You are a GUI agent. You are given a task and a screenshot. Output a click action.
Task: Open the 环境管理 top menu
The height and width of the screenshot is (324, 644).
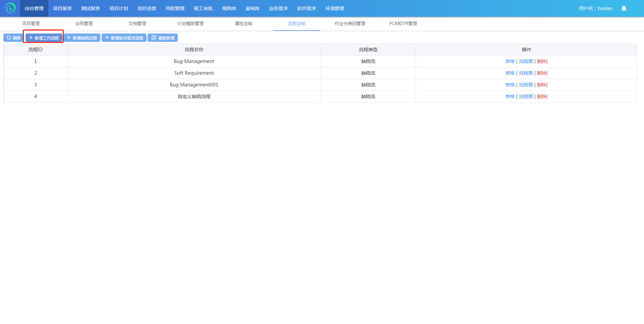pos(334,8)
